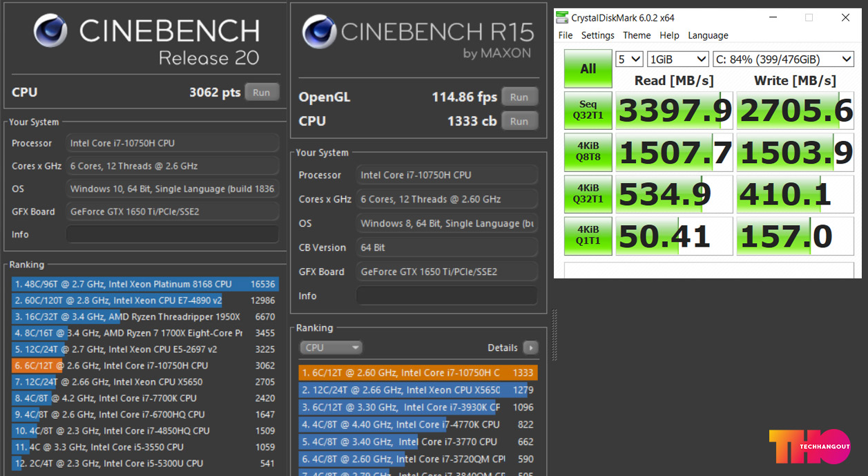Click the Details arrow icon in R15 ranking

tap(530, 348)
